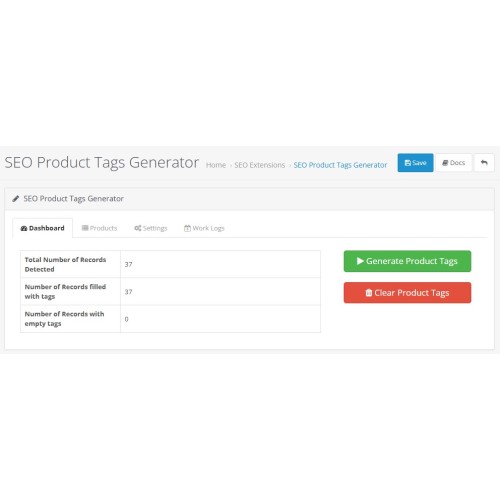
Task: Switch to the Products tab
Action: tap(99, 228)
